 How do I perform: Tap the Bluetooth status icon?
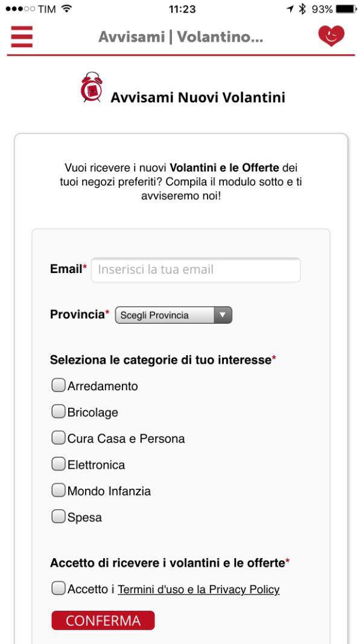[302, 9]
